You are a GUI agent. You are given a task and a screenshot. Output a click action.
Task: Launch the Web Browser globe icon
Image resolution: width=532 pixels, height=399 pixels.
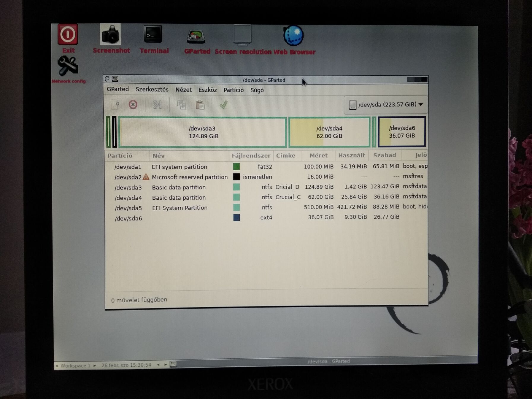coord(293,36)
